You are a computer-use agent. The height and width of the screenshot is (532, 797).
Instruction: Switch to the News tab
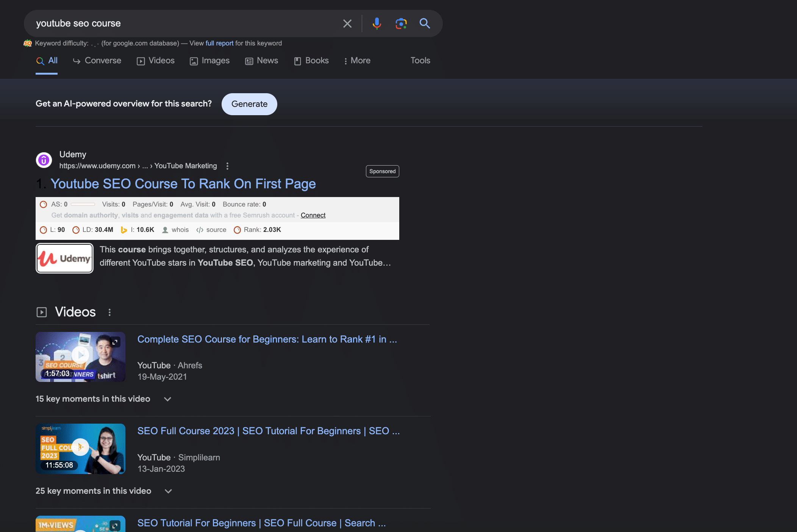point(261,61)
